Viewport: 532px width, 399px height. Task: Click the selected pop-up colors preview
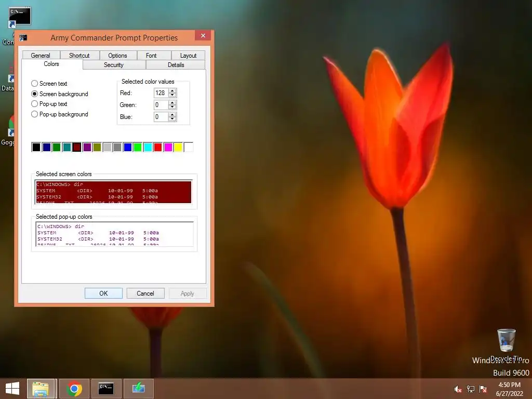(x=114, y=234)
